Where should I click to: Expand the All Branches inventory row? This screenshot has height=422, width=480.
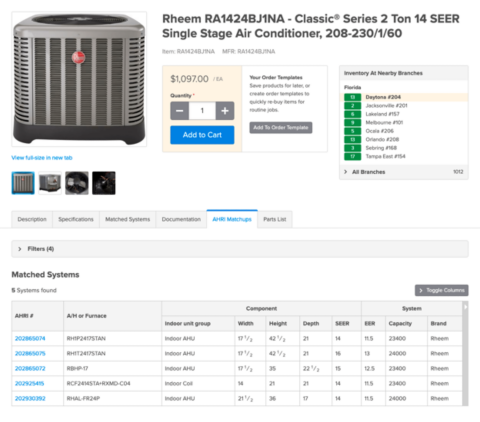click(404, 172)
